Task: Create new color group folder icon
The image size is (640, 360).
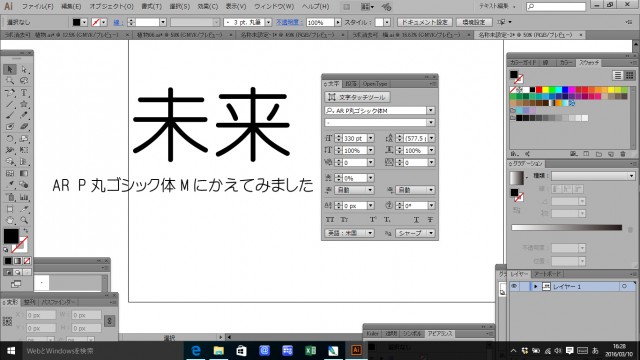Action: (x=598, y=154)
